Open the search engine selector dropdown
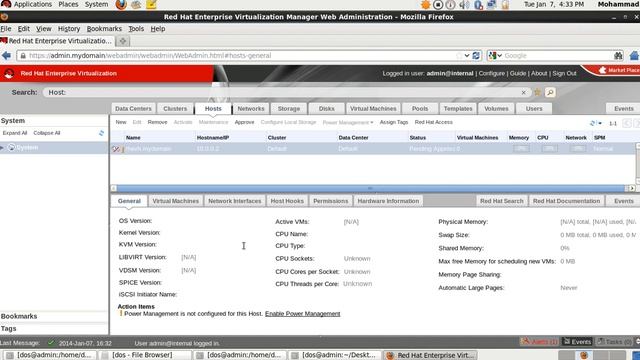This screenshot has height=360, width=640. tap(495, 56)
